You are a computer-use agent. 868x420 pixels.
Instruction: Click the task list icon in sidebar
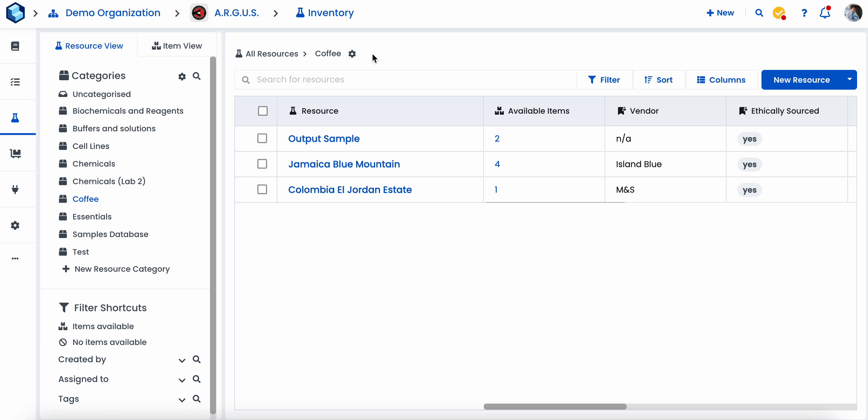15,82
